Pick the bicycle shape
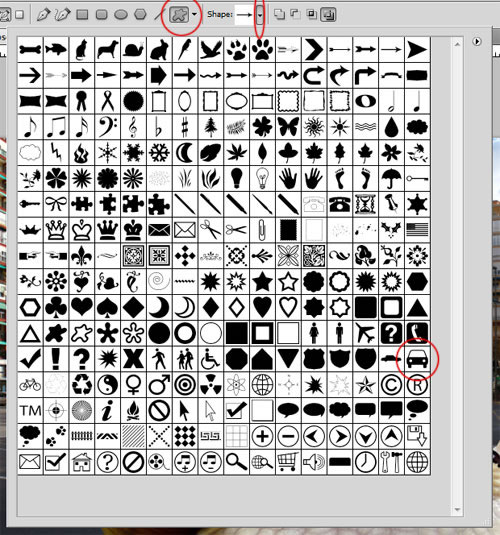The width and height of the screenshot is (500, 535). 30,385
